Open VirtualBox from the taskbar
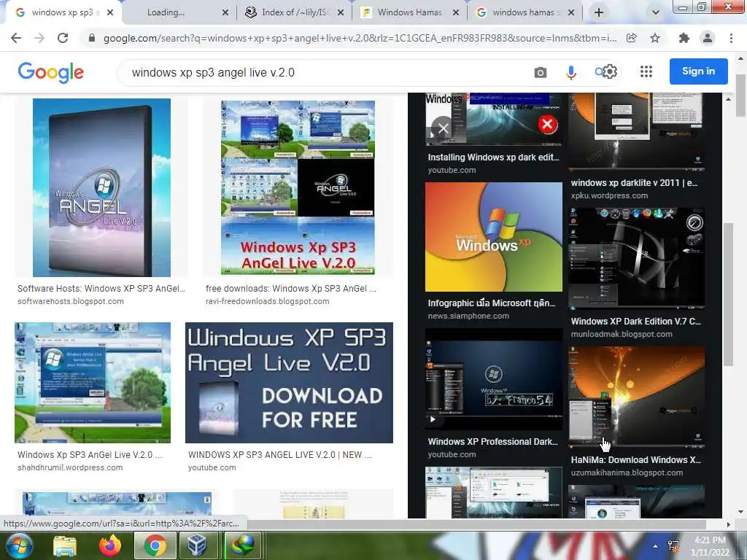Screen dimensions: 747x560 197,545
